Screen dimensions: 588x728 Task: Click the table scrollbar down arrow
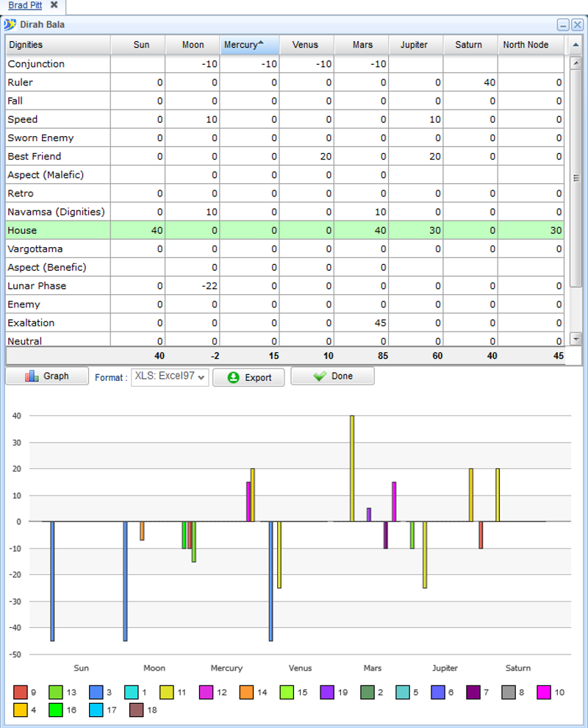(576, 339)
